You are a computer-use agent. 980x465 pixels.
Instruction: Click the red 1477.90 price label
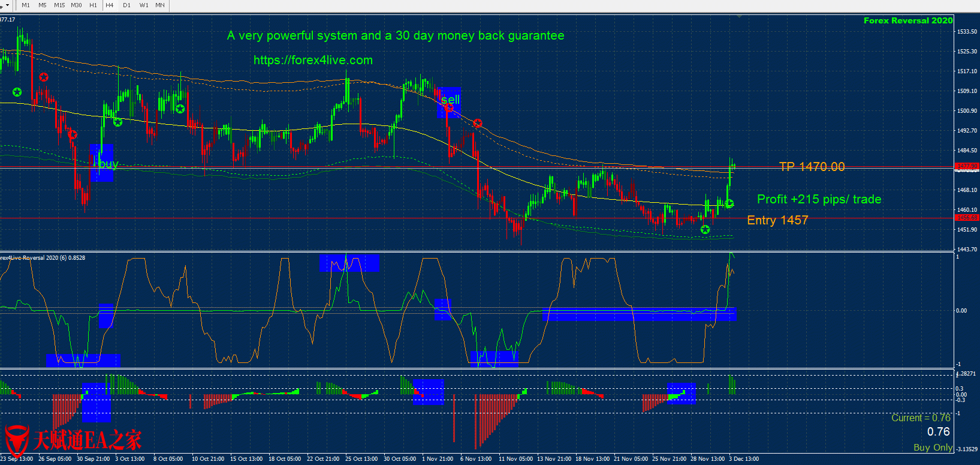coord(966,166)
